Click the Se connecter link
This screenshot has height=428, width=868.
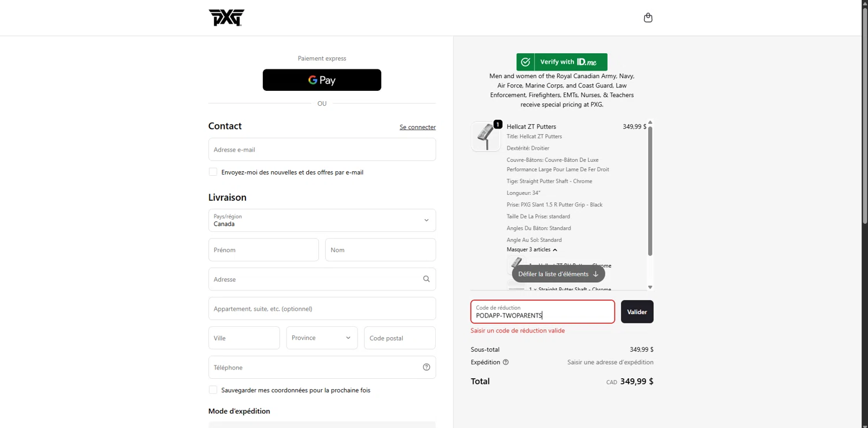tap(417, 127)
